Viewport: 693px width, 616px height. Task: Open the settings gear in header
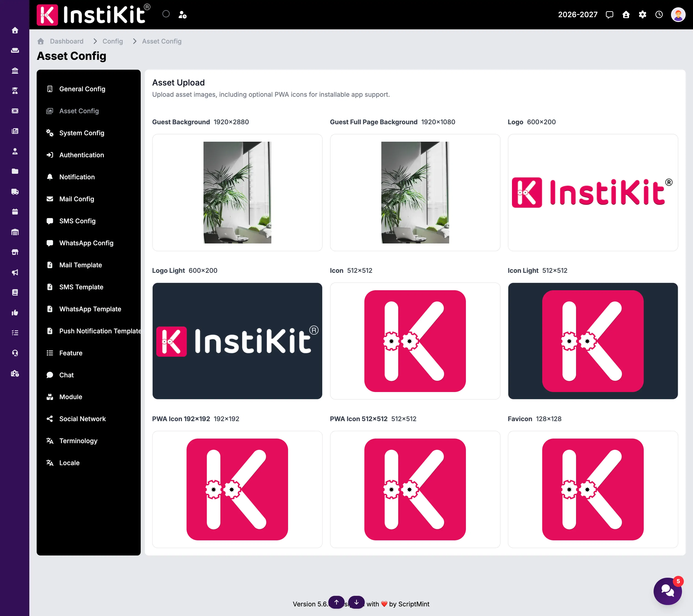click(642, 15)
